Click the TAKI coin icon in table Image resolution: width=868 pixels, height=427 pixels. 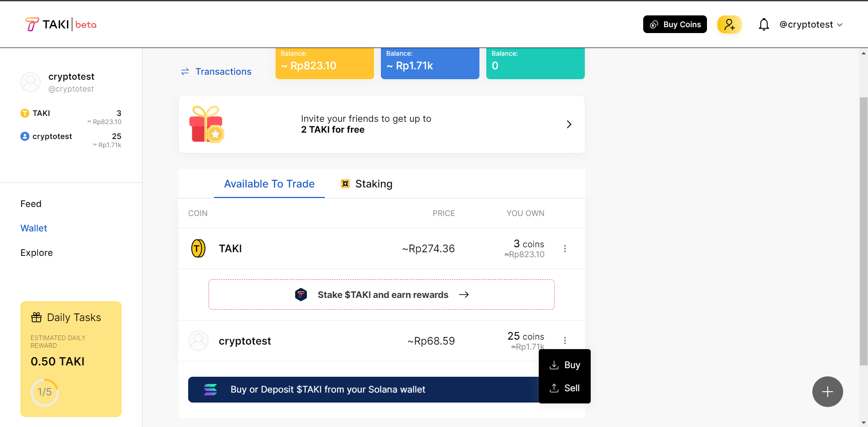click(x=198, y=248)
